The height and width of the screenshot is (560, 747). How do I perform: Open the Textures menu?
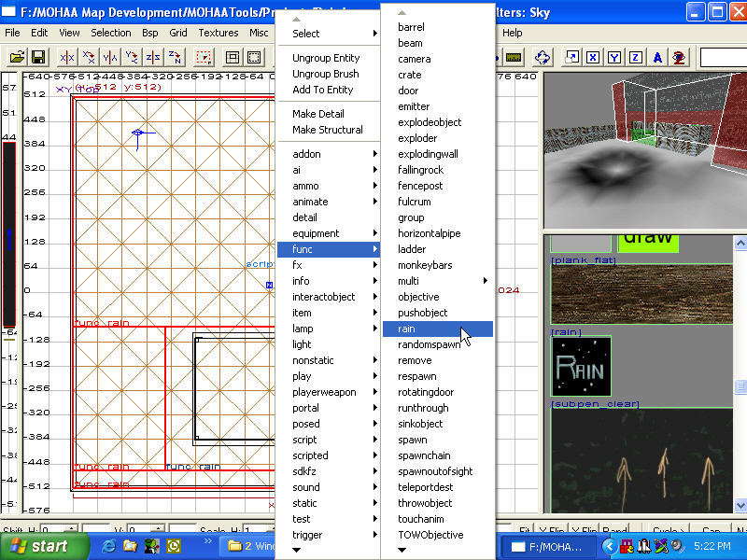coord(218,33)
